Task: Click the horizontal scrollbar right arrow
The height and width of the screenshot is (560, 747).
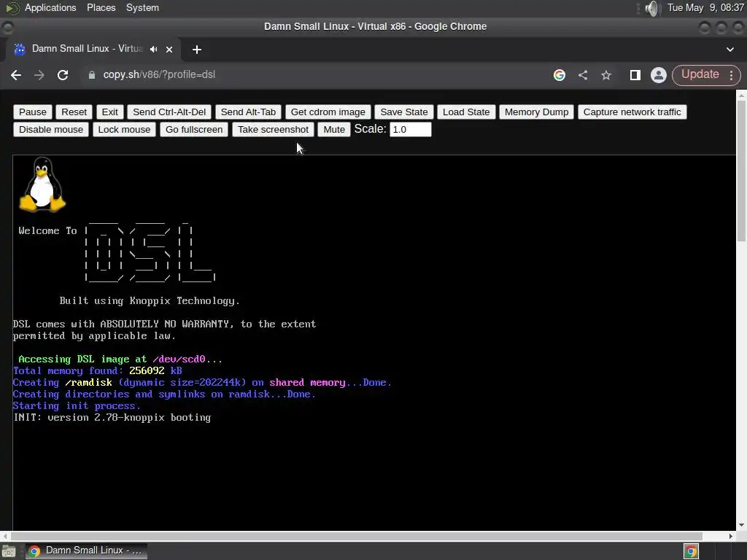Action: (731, 536)
